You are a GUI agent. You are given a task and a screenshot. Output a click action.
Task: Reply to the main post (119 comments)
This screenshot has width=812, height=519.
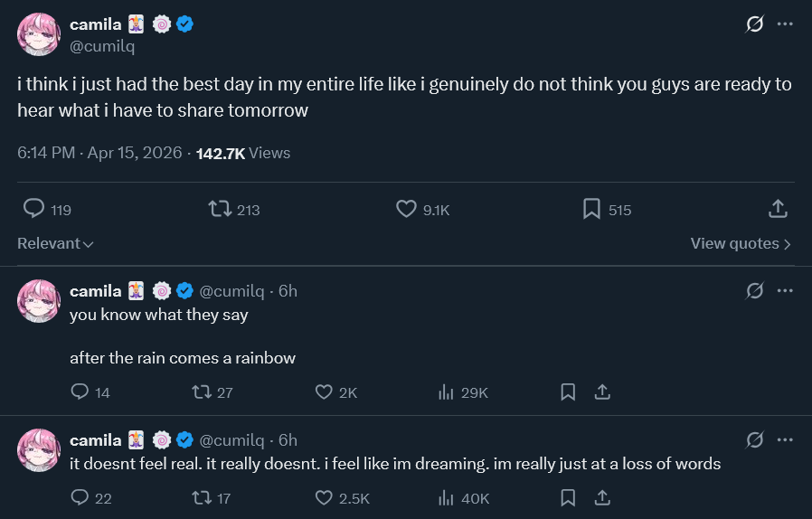pos(33,209)
